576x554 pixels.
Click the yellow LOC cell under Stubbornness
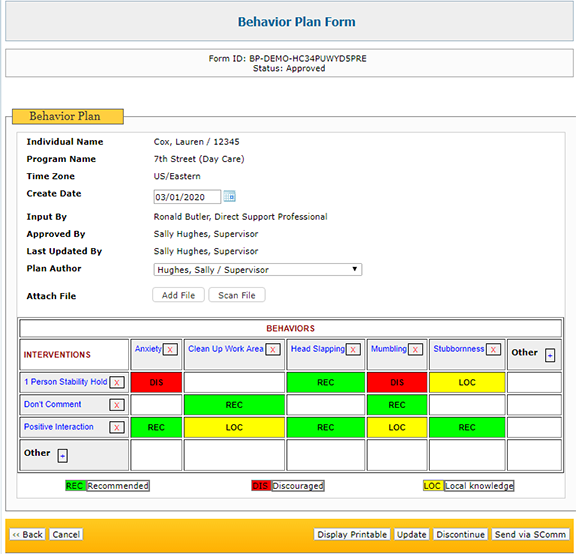467,382
